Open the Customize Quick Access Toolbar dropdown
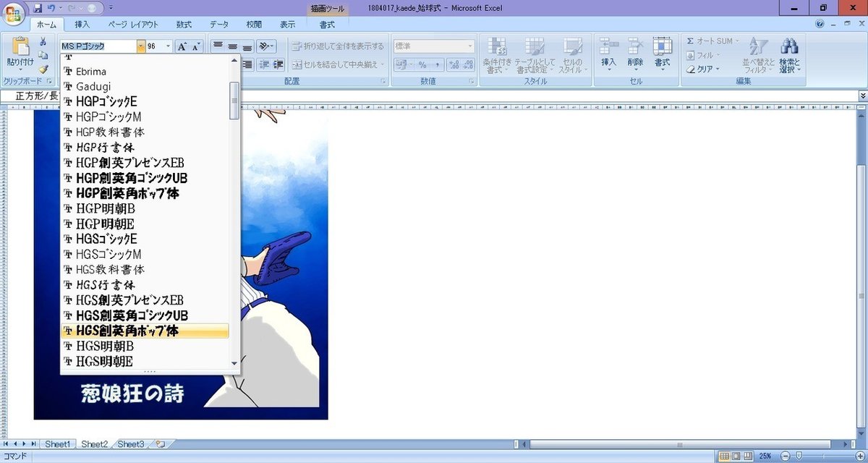868x463 pixels. 110,8
